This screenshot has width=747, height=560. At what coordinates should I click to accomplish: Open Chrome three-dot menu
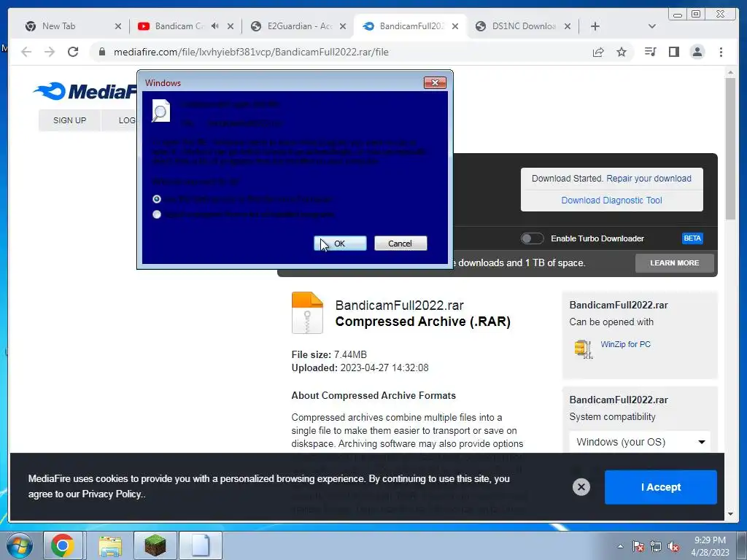[x=721, y=52]
